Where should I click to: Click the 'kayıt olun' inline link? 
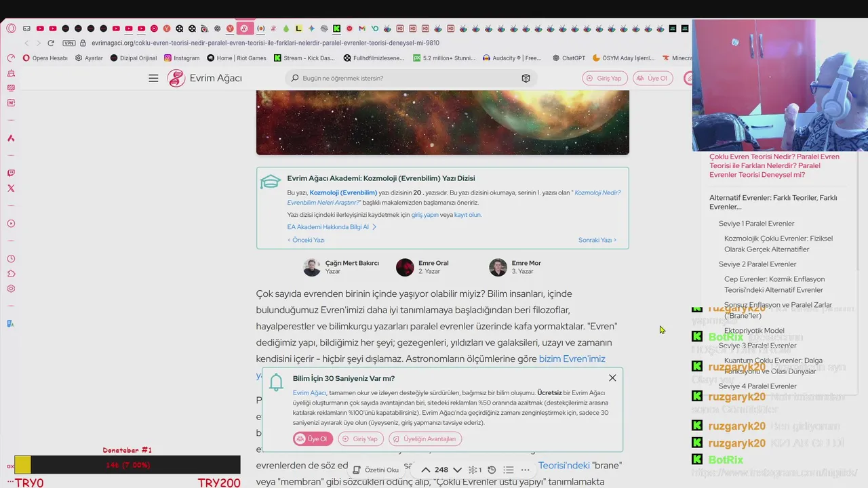(x=468, y=215)
